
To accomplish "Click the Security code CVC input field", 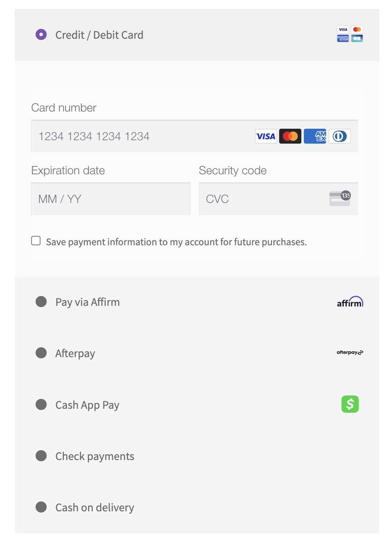I will pos(251,199).
